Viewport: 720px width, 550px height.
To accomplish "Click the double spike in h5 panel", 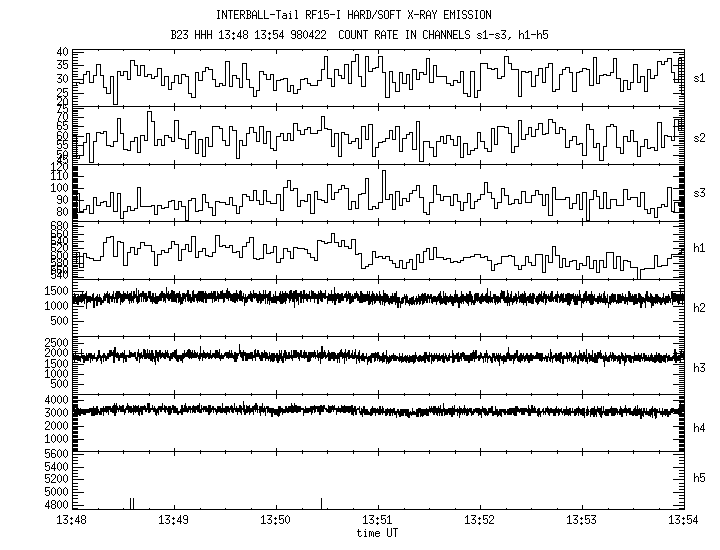I will tap(131, 503).
